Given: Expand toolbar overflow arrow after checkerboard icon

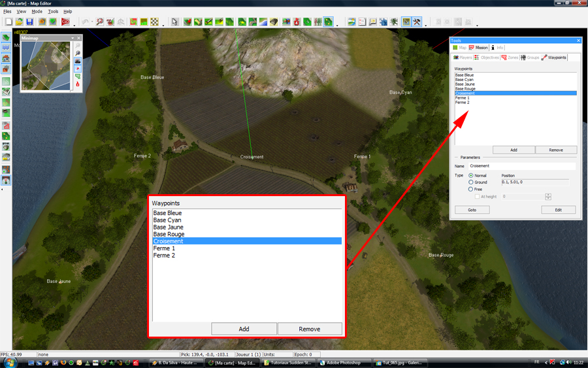Looking at the screenshot, I should tap(163, 25).
